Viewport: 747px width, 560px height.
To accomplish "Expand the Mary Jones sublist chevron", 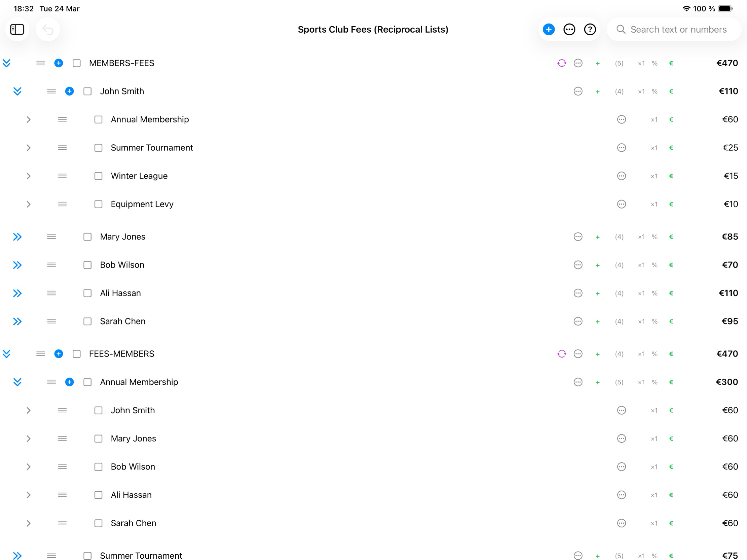I will tap(17, 237).
